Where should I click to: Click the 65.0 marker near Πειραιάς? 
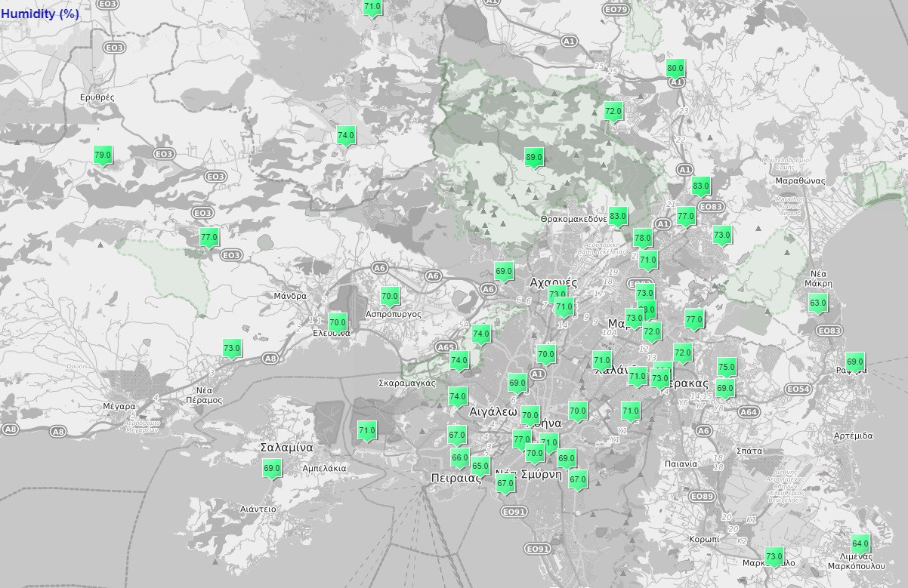(480, 466)
